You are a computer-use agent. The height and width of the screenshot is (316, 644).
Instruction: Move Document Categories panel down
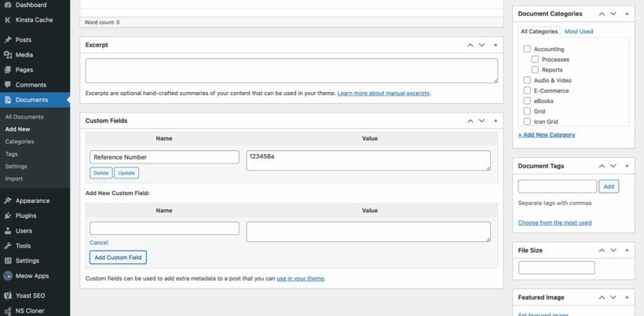613,13
